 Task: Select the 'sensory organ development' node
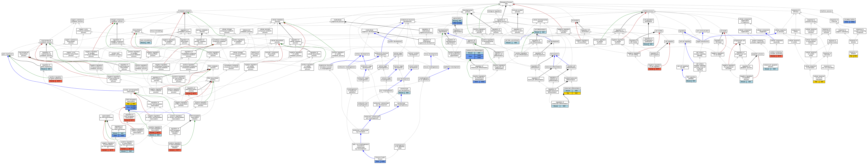399,67
